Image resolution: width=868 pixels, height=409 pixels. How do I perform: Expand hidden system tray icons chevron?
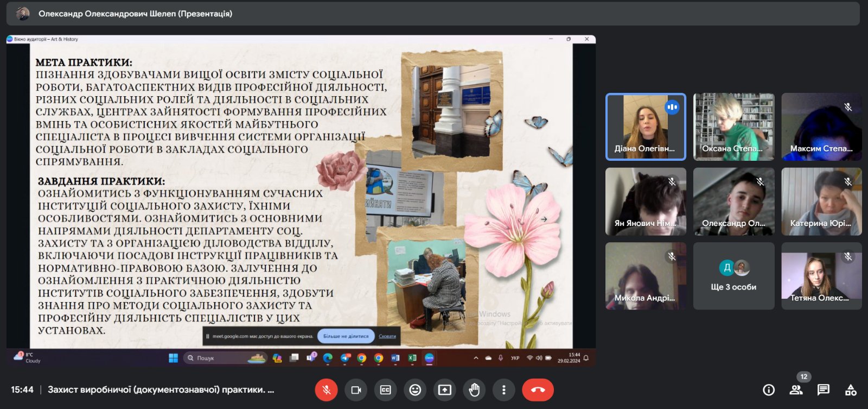click(476, 358)
